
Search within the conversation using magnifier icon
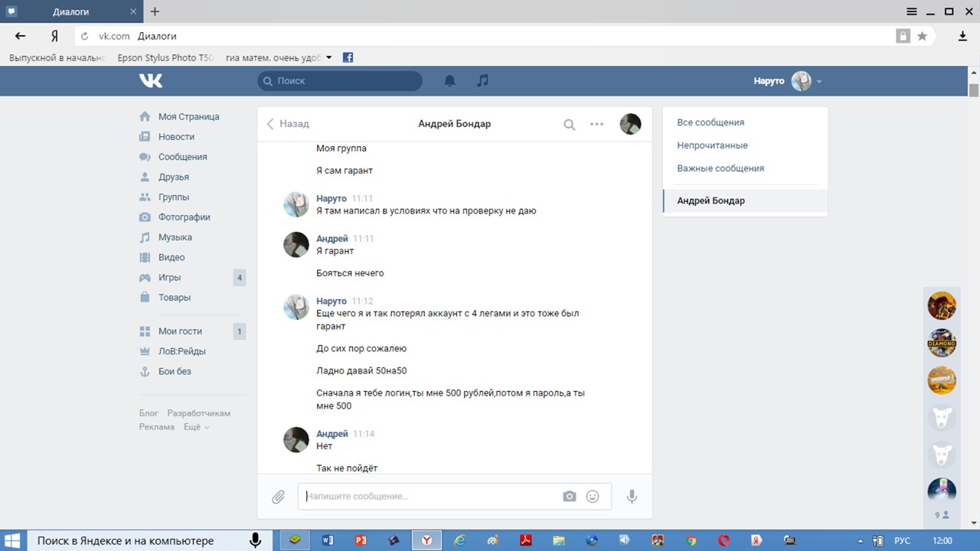pos(569,124)
